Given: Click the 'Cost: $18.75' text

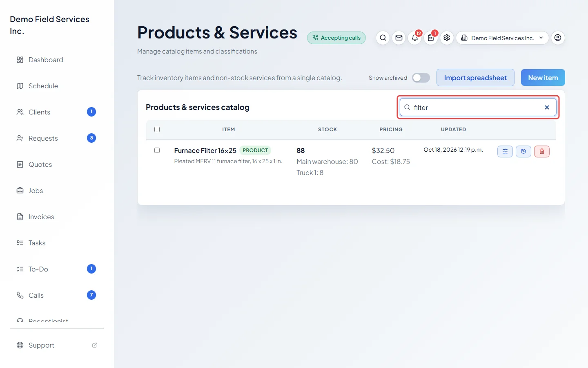Looking at the screenshot, I should click(x=391, y=162).
